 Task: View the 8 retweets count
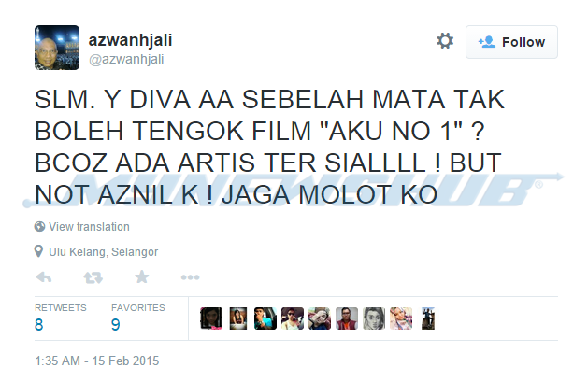(x=38, y=325)
